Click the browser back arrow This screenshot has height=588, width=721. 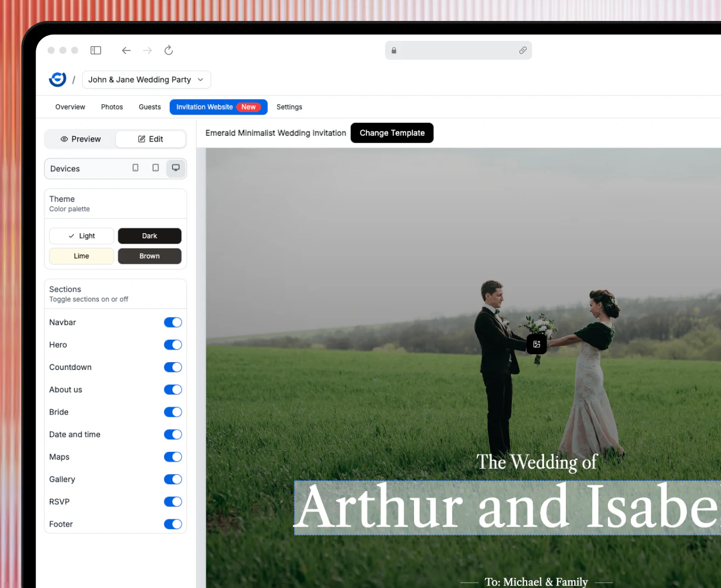[126, 50]
